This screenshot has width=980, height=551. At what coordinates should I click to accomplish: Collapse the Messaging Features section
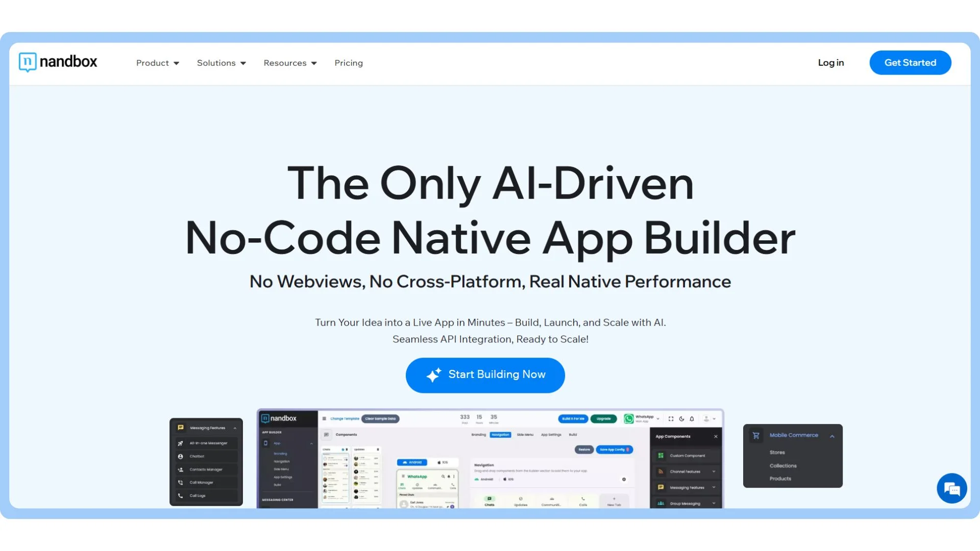(235, 428)
